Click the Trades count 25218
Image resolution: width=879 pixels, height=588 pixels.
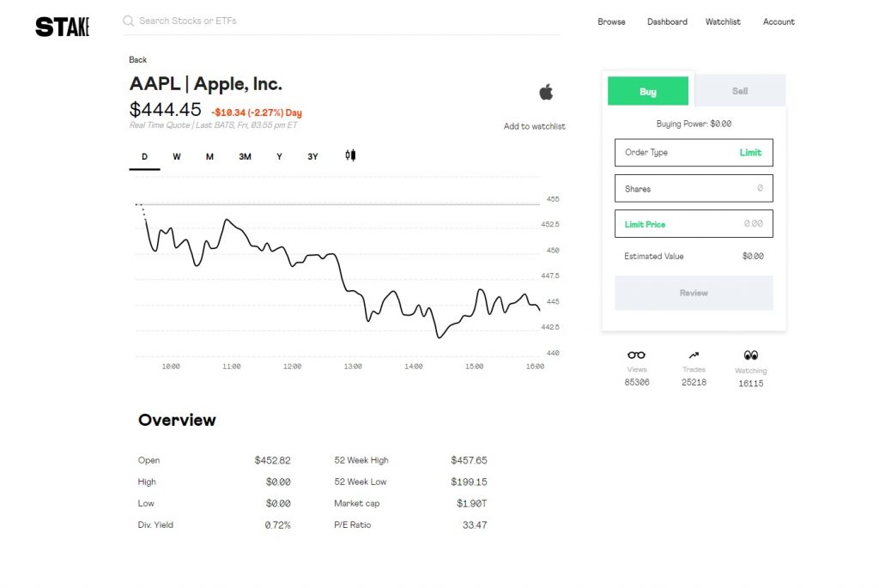click(x=694, y=382)
